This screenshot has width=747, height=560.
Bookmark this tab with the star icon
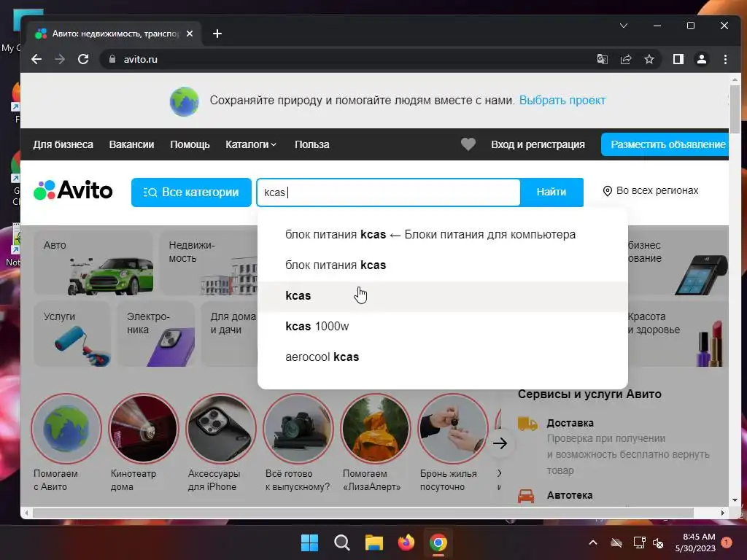point(649,59)
